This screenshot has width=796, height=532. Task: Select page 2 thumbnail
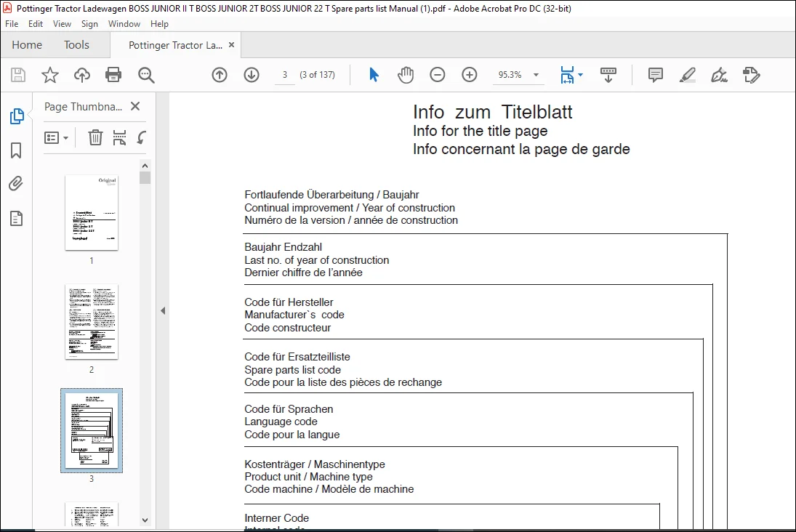tap(92, 322)
